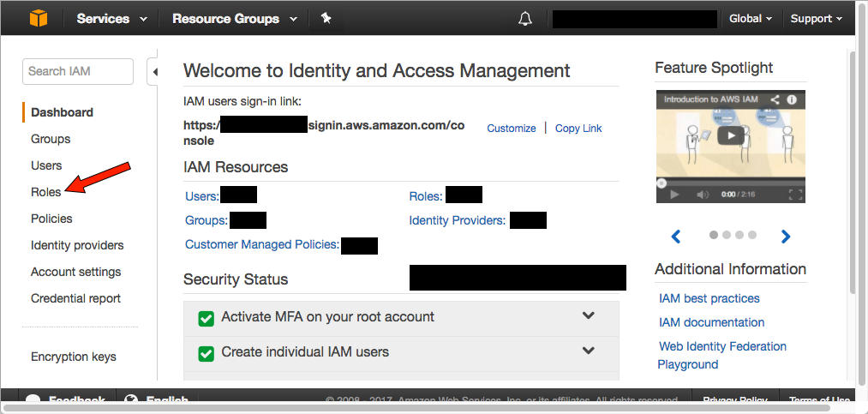Open the Roles link under IAM Resources

[x=426, y=196]
